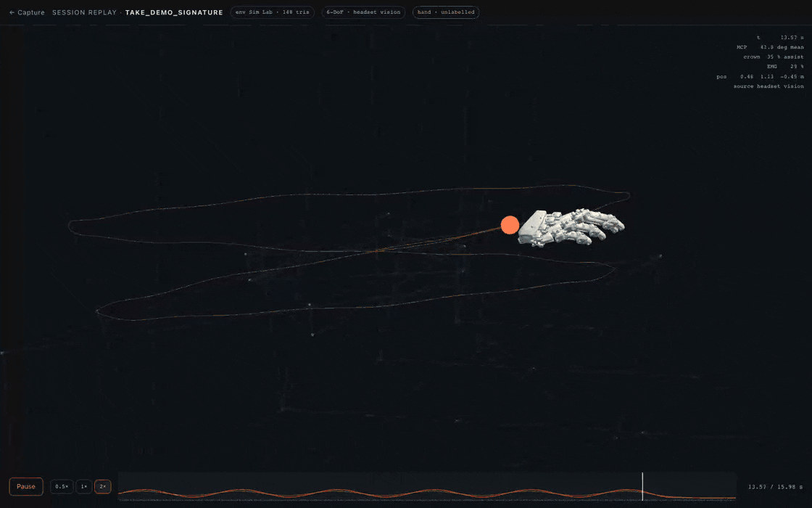This screenshot has width=812, height=508.
Task: Select the white robotic hand model
Action: click(x=571, y=227)
